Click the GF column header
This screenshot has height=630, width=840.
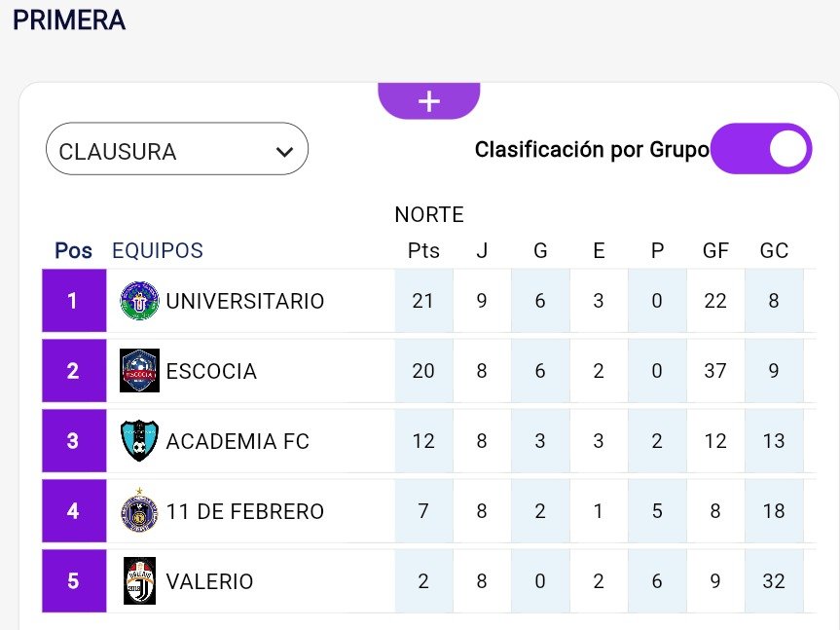[715, 250]
